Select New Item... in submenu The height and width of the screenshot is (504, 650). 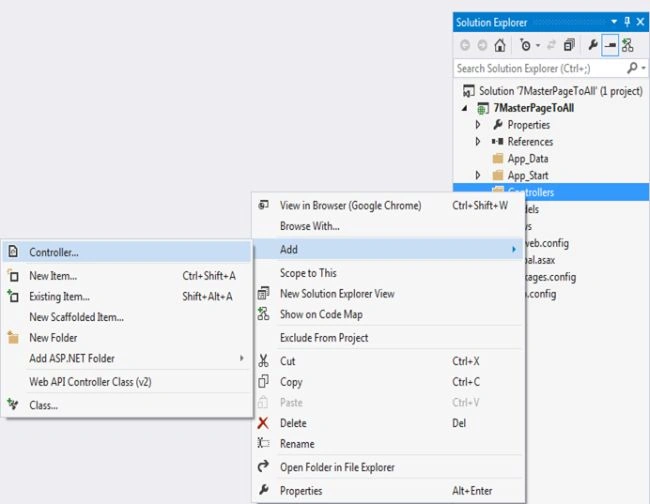pyautogui.click(x=127, y=276)
